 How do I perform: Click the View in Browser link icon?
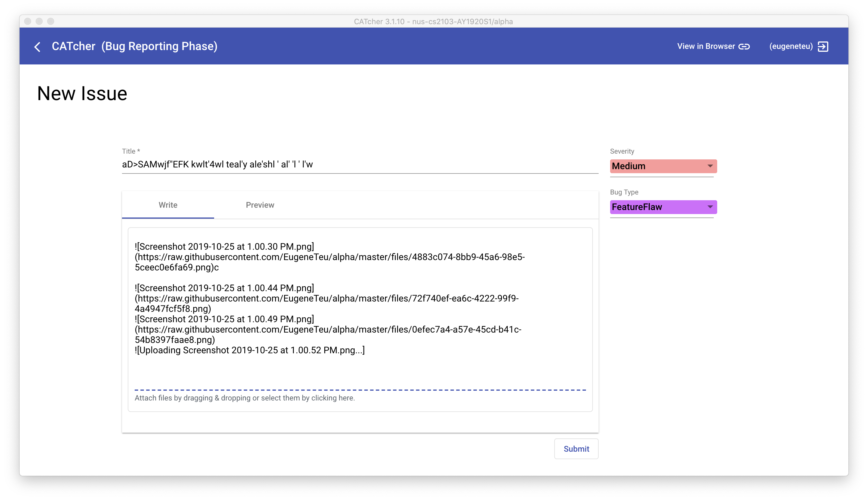744,46
